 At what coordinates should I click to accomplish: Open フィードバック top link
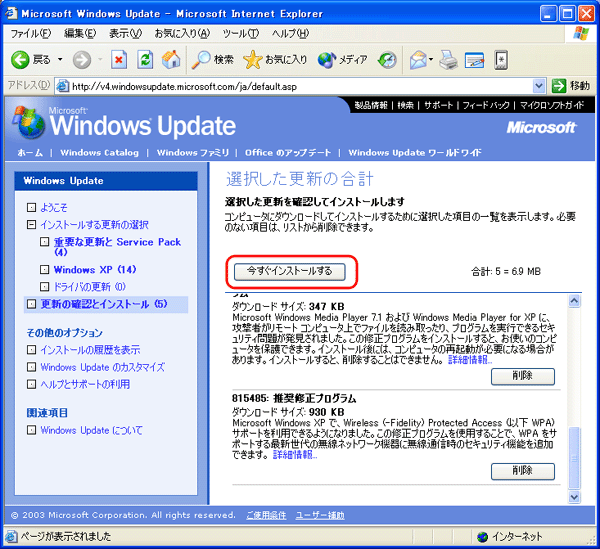(486, 105)
